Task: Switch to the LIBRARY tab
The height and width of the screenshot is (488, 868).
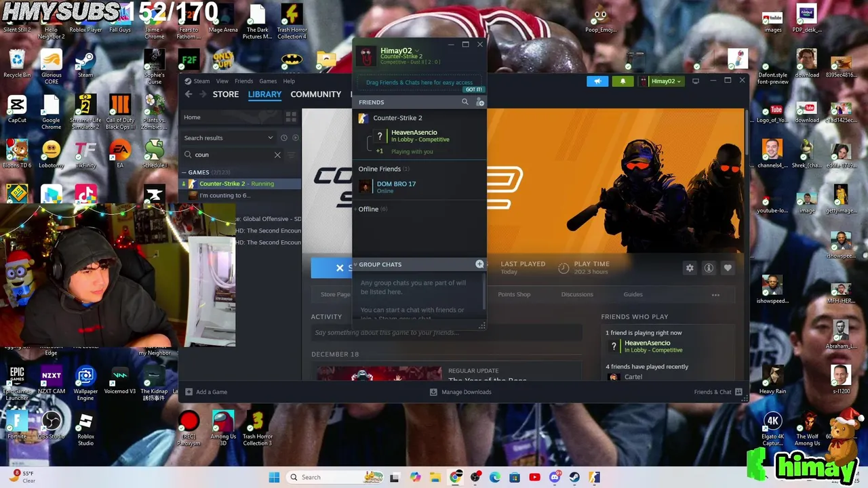Action: [x=264, y=94]
